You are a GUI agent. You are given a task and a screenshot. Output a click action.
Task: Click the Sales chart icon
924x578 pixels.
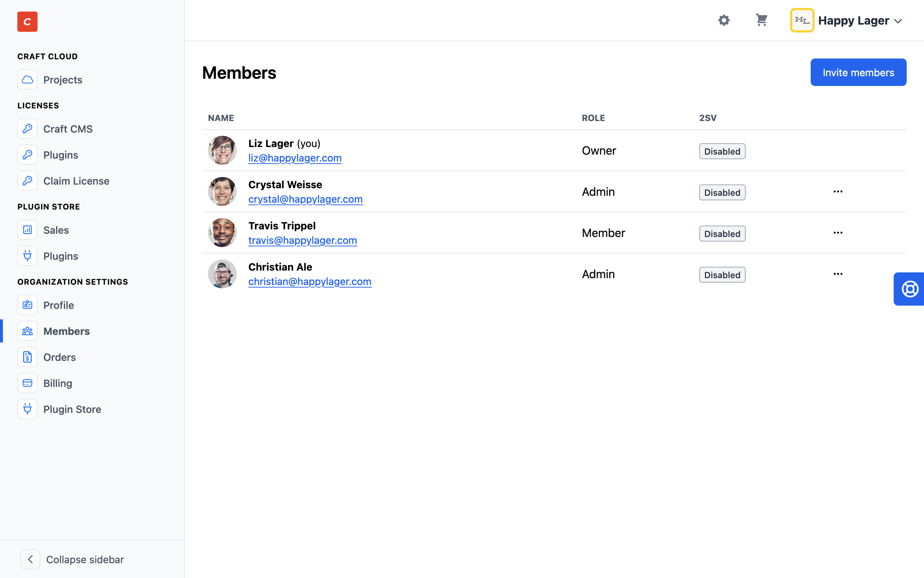[27, 230]
